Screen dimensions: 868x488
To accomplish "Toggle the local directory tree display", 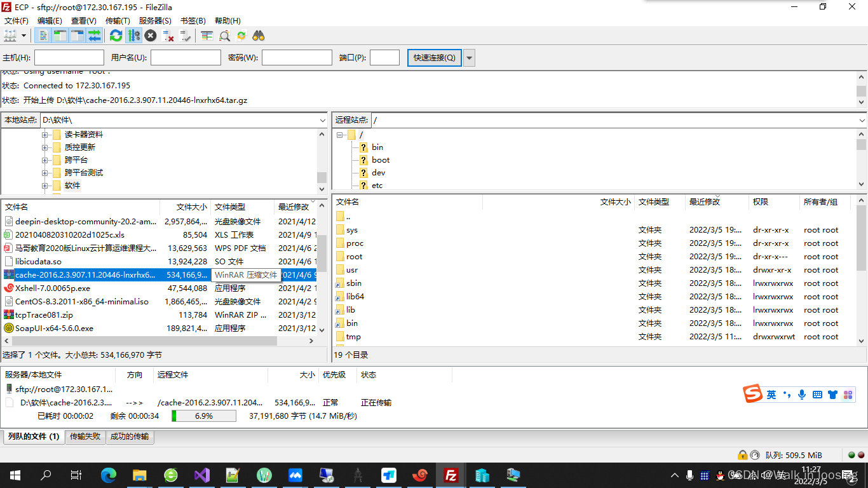I will (60, 36).
